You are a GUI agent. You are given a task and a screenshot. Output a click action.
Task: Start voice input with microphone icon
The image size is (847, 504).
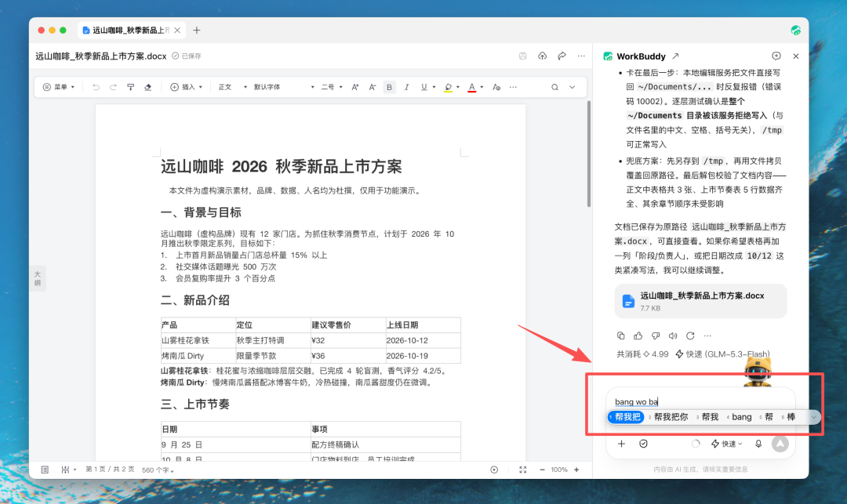coord(758,444)
